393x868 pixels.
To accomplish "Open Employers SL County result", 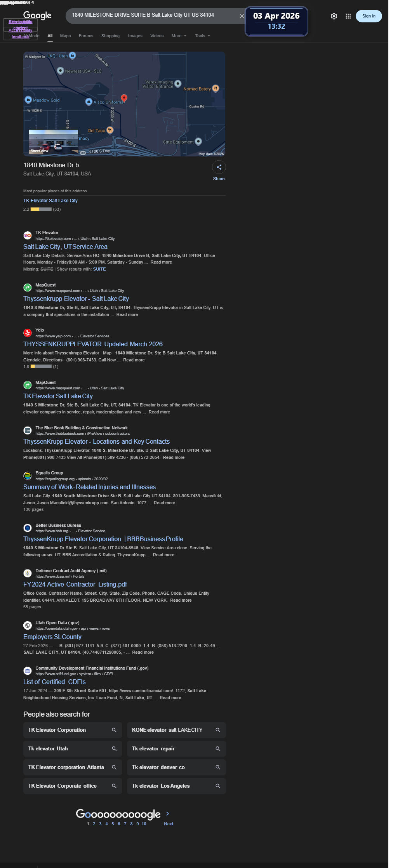I will (x=52, y=637).
